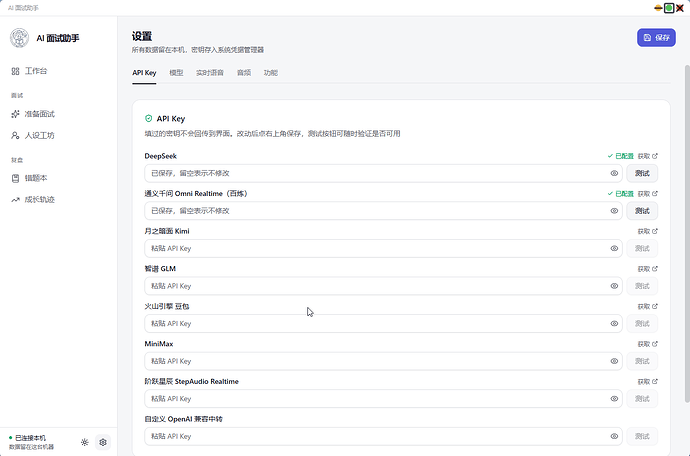Click the settings page vertical scrollbar

(x=687, y=233)
